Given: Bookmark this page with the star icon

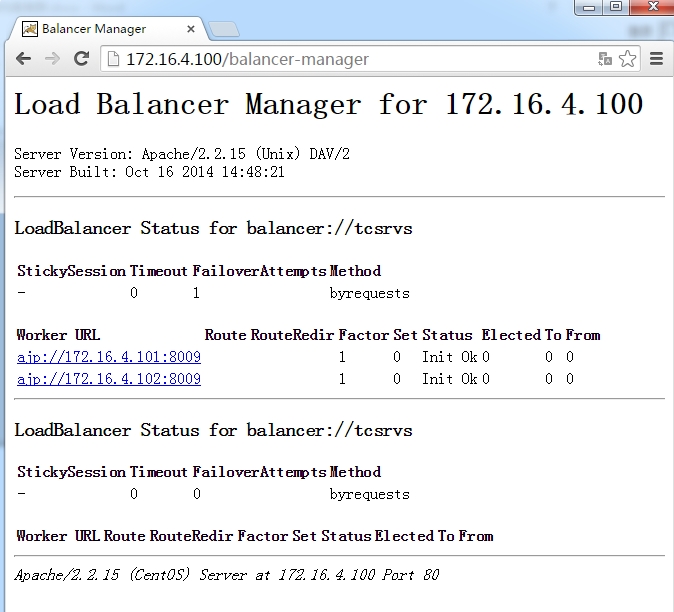Looking at the screenshot, I should click(627, 59).
